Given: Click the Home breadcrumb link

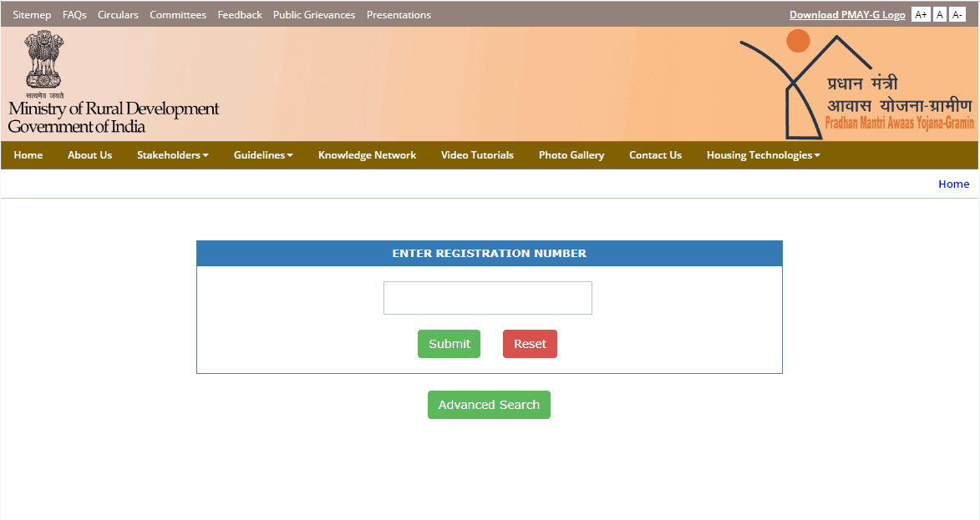Looking at the screenshot, I should point(953,184).
